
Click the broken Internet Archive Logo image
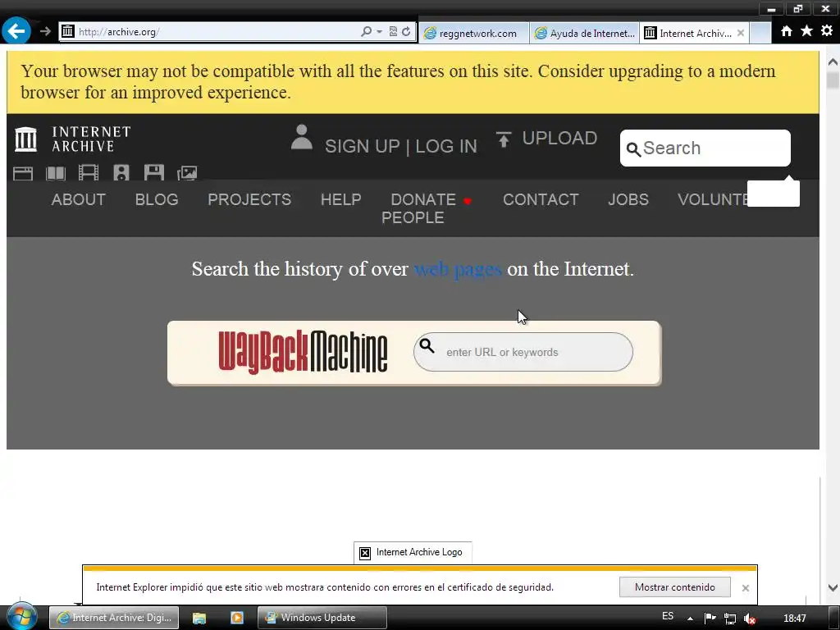pyautogui.click(x=413, y=552)
